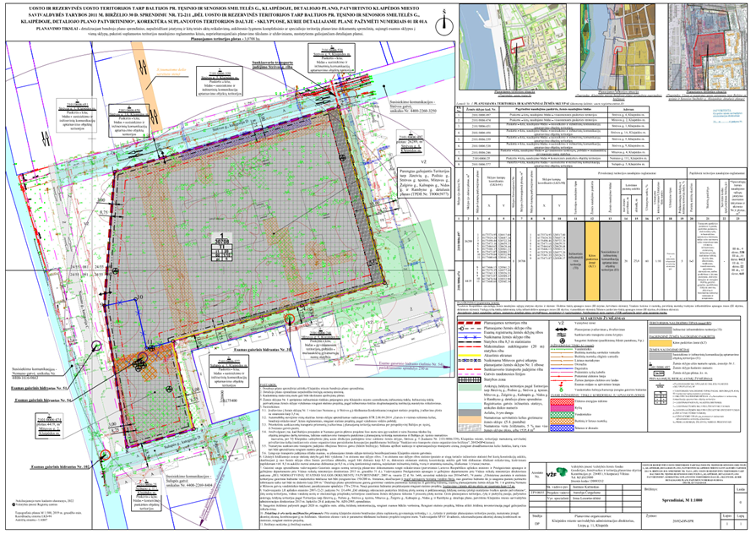Click the 'Statybos zona' grid pattern legend box
The height and width of the screenshot is (534, 756).
(x=470, y=379)
